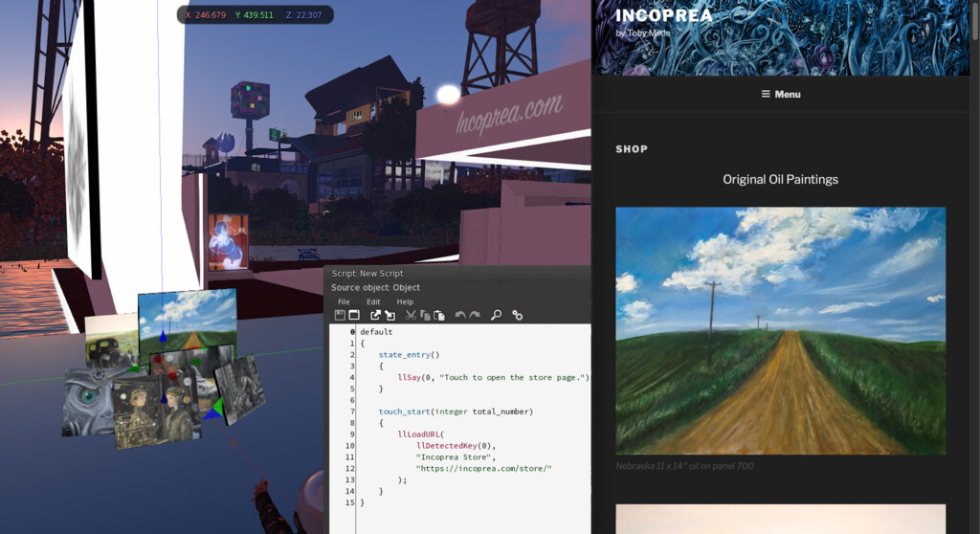Screen dimensions: 980x534
Task: Expand the website Menu hamburger
Action: [781, 94]
